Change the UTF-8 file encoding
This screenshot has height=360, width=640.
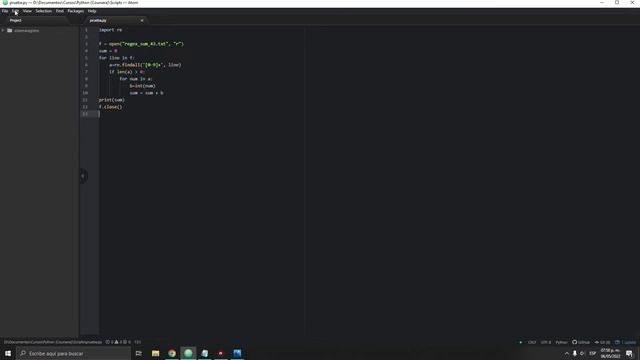click(x=546, y=342)
